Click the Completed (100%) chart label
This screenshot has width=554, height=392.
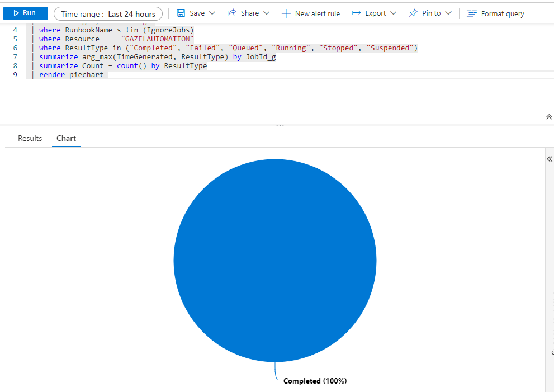click(315, 381)
